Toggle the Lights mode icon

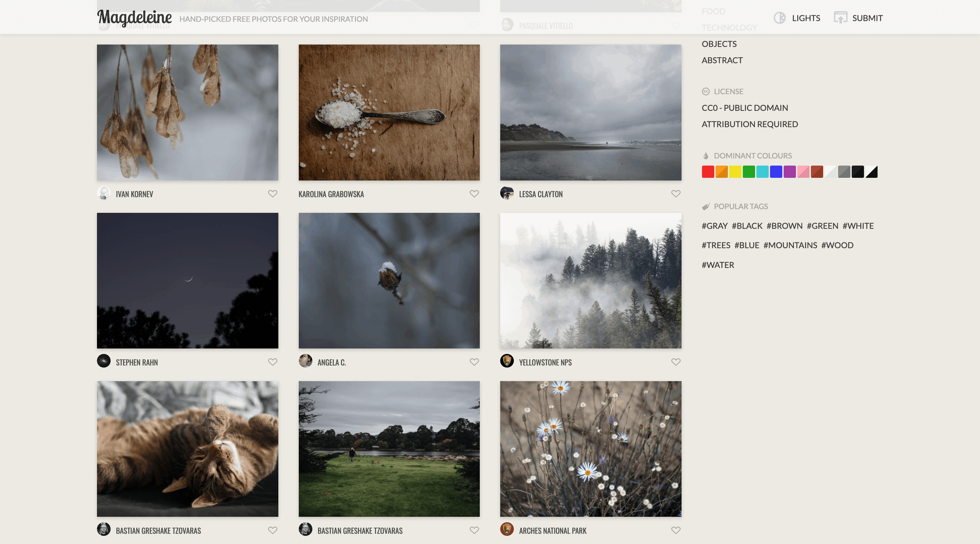point(780,18)
